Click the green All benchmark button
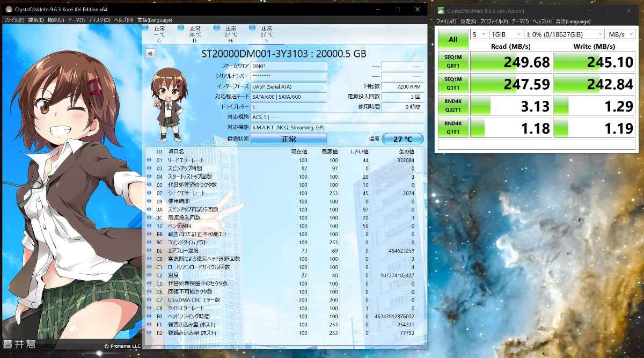The image size is (644, 358). (x=453, y=39)
